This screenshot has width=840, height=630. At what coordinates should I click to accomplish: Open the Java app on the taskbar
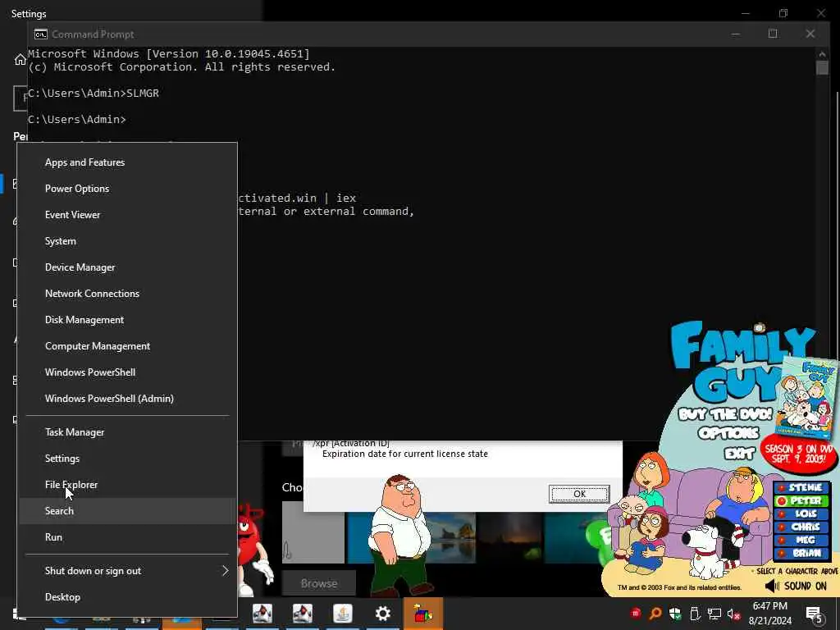343,614
